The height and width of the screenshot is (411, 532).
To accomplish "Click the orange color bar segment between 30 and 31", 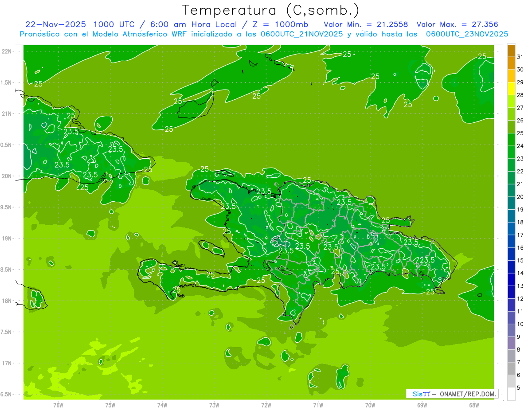I will (511, 63).
